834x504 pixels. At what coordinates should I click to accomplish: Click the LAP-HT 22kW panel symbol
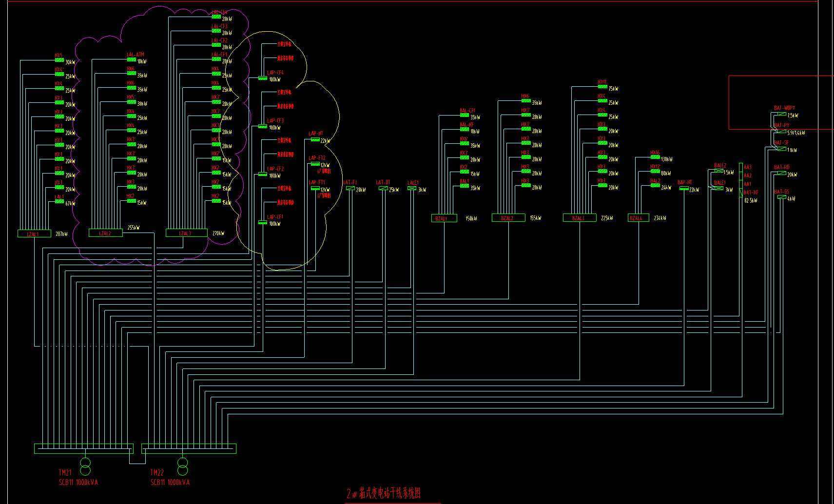315,140
